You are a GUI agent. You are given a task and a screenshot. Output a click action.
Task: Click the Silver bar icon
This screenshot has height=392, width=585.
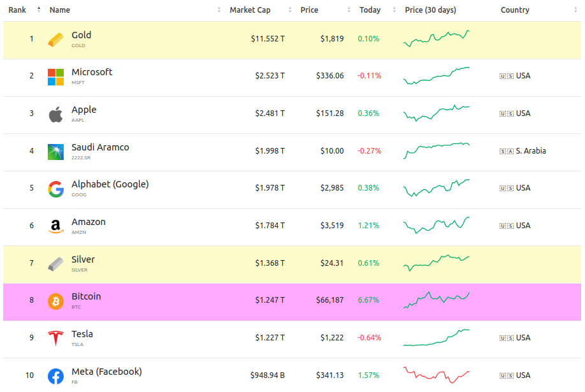[x=55, y=264]
